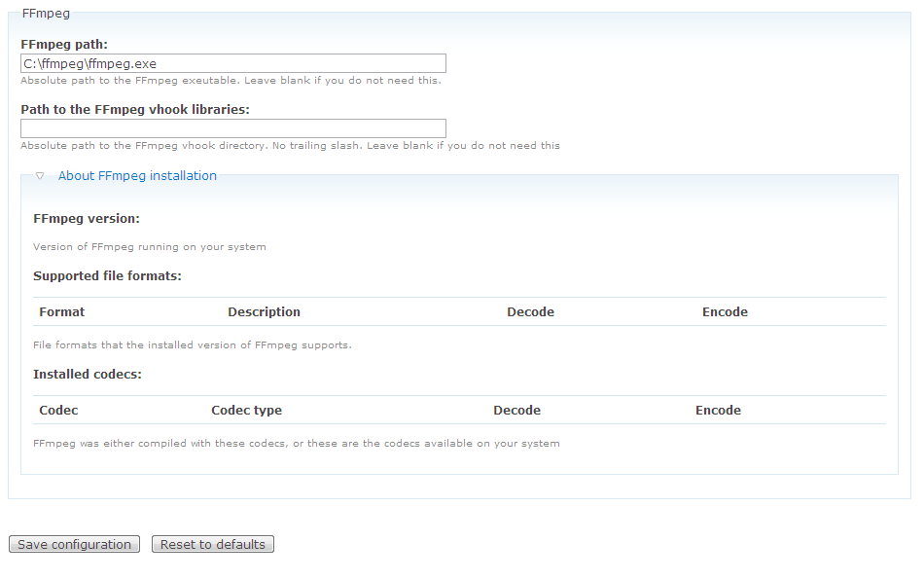Click the Format column header
Screen dimensions: 924x579
[x=61, y=312]
